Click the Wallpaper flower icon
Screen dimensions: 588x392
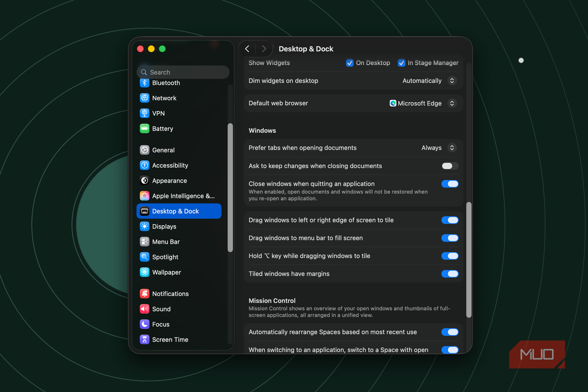tap(144, 272)
